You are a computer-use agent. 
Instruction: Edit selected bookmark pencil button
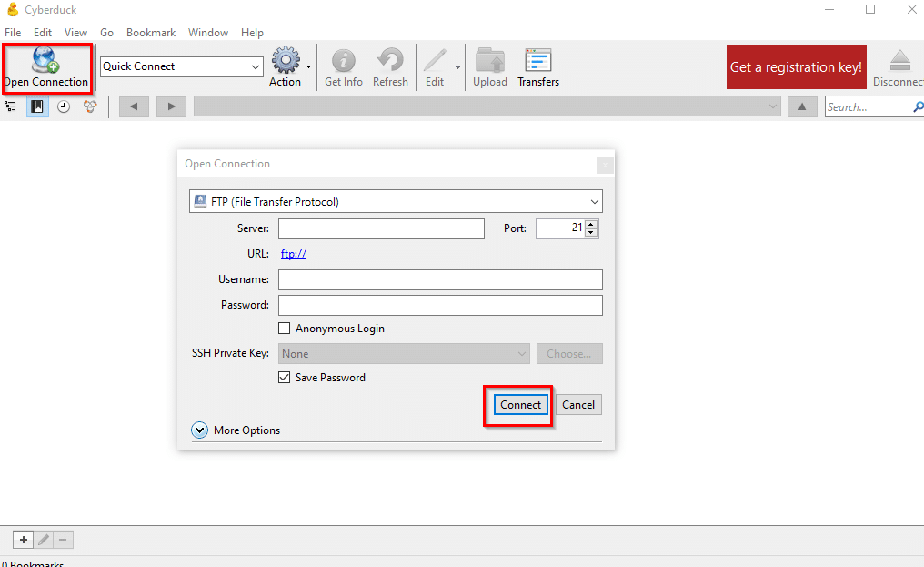tap(43, 540)
